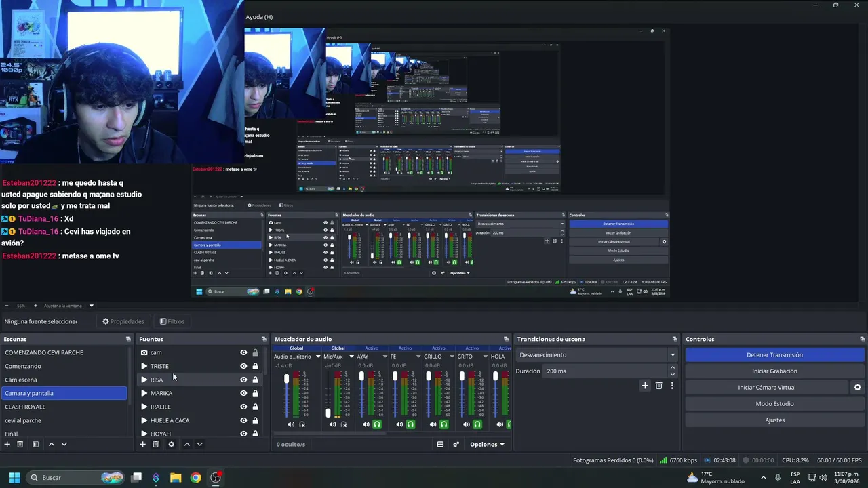
Task: Remove scene transition with trash icon
Action: click(x=658, y=386)
